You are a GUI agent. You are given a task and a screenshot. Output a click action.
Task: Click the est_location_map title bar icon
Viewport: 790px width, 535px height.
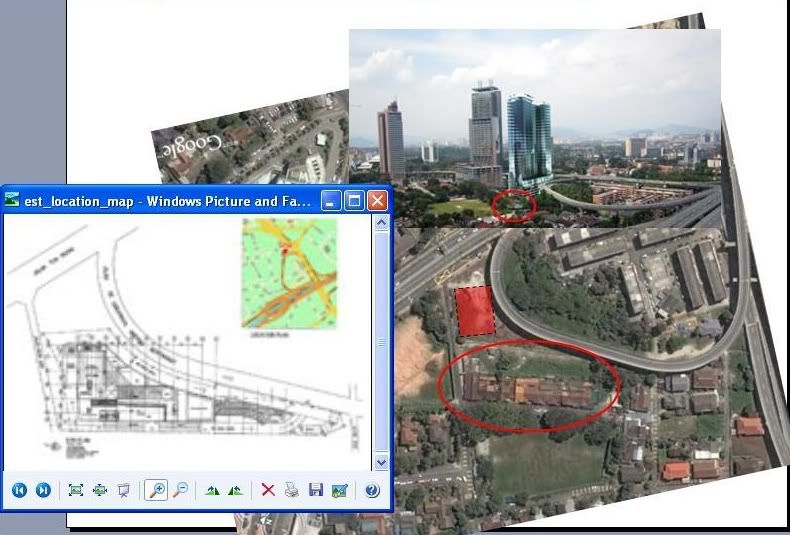pyautogui.click(x=13, y=200)
